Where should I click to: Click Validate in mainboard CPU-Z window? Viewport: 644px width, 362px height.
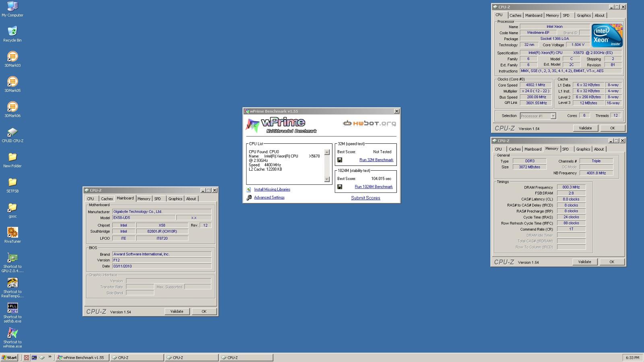point(177,311)
